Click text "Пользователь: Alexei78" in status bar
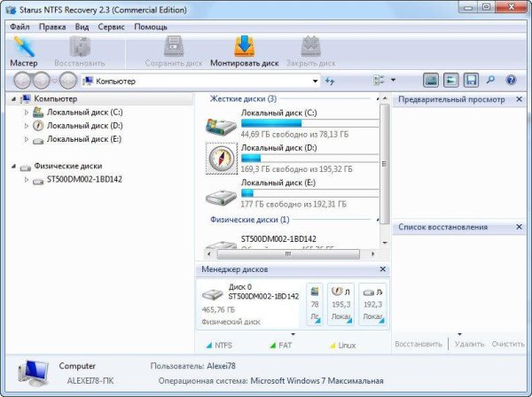This screenshot has height=397, width=532. (x=192, y=366)
